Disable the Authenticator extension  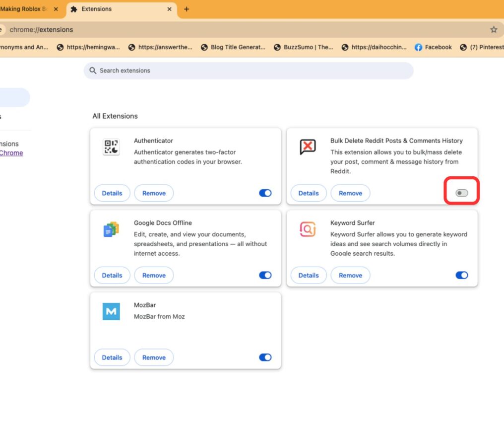(265, 193)
